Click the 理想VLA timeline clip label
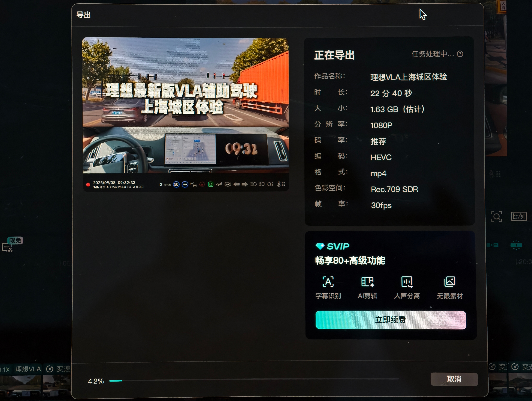The width and height of the screenshot is (532, 401). point(28,369)
